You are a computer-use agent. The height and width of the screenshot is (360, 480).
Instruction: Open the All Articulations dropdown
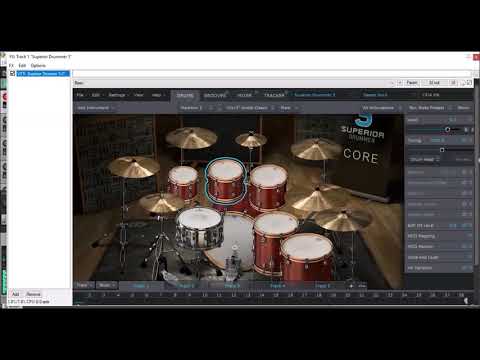point(382,108)
